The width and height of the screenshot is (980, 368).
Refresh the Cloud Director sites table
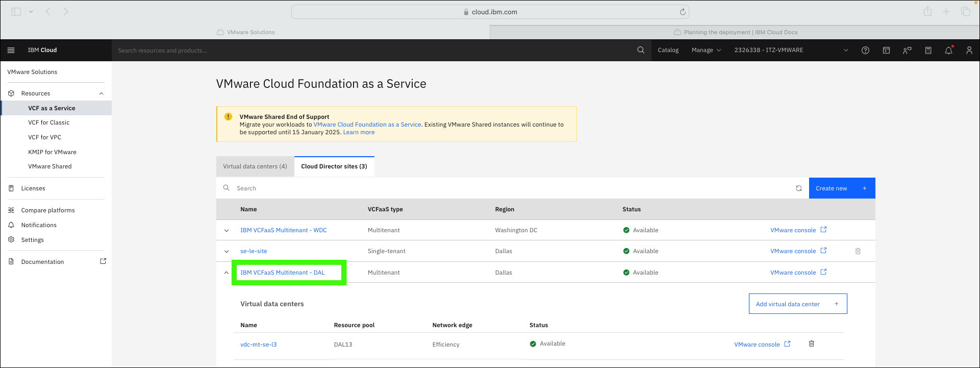799,188
